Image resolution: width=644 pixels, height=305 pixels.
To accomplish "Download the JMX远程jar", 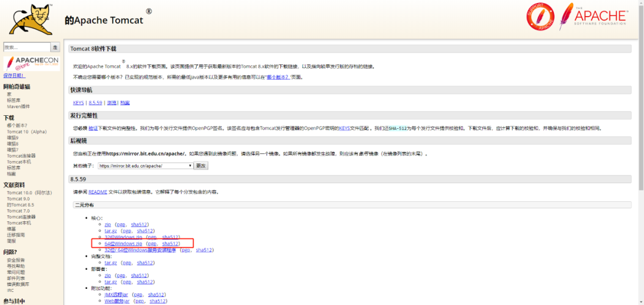I will pyautogui.click(x=117, y=295).
